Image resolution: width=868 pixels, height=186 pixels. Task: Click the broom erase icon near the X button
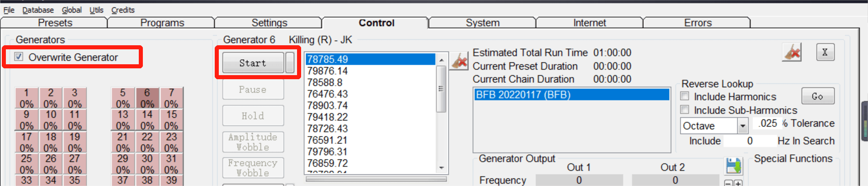(792, 52)
